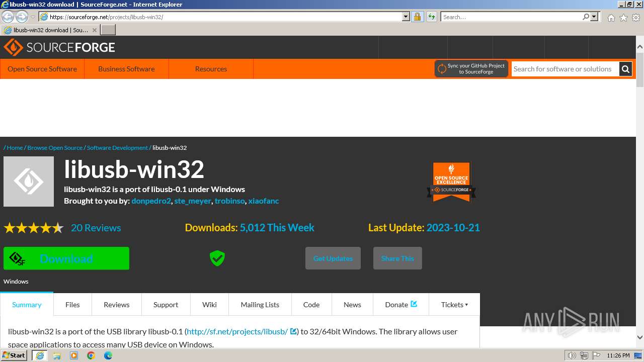Go forward with the browser Forward arrow
Screen dimensions: 644x362
(x=22, y=17)
